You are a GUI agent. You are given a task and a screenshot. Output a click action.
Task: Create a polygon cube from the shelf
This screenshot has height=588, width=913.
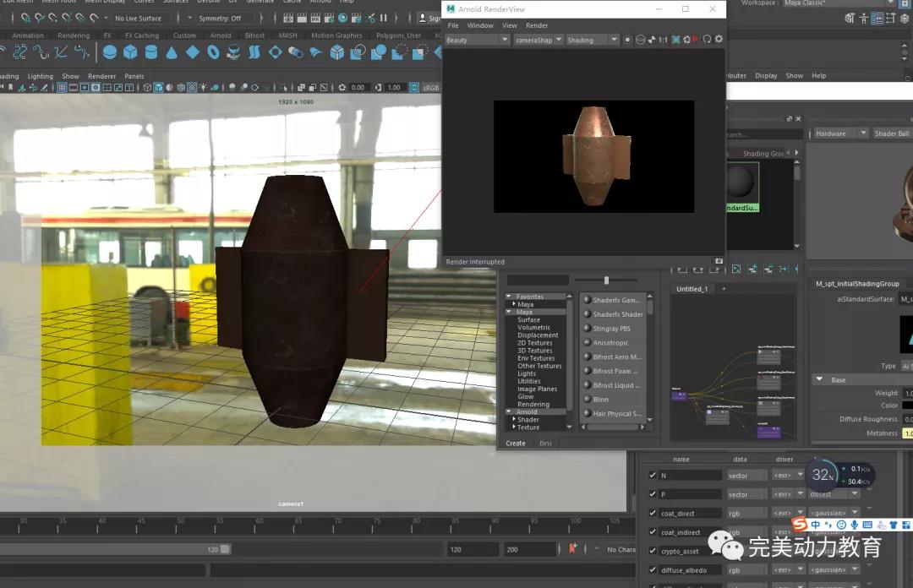[130, 52]
